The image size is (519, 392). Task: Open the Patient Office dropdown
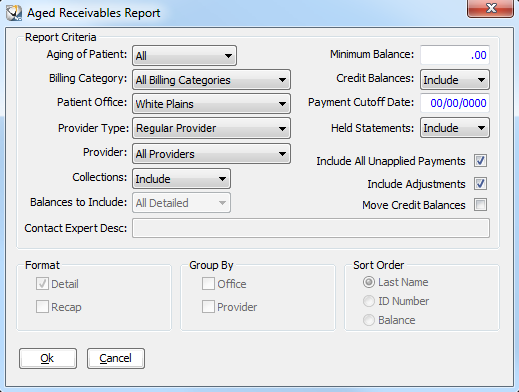tap(211, 104)
